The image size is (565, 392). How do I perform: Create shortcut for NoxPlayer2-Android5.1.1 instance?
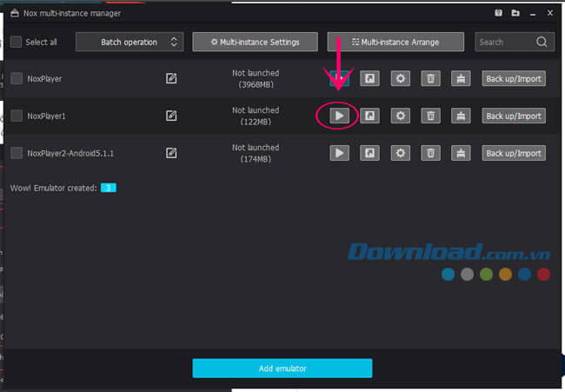(369, 153)
